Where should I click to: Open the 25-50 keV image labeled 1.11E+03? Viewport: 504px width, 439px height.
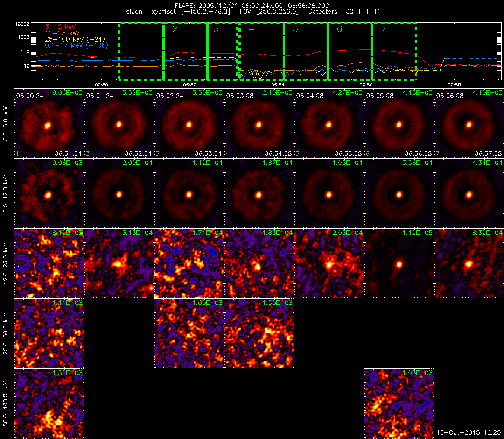(x=49, y=333)
